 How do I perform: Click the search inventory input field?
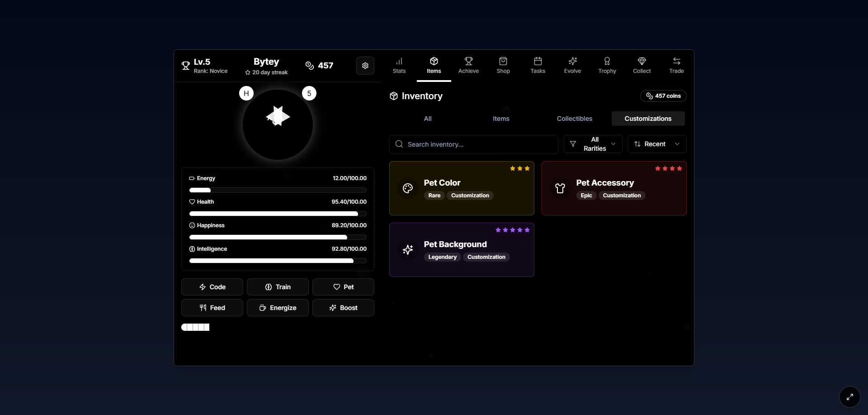click(473, 144)
